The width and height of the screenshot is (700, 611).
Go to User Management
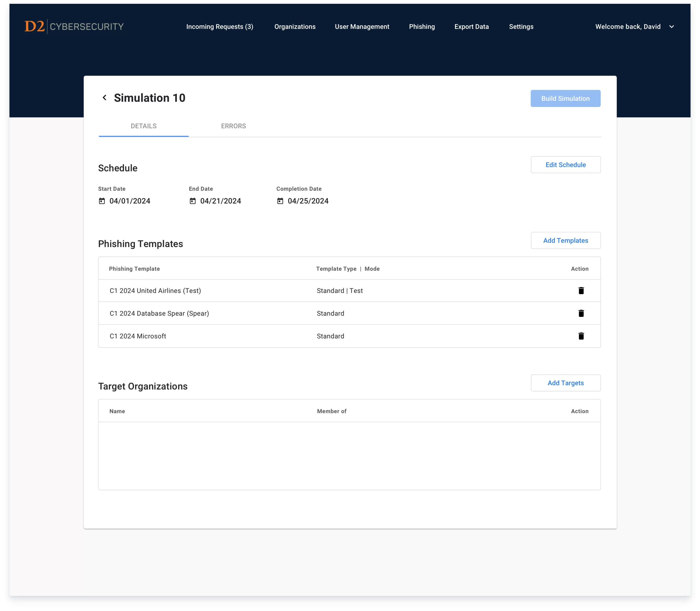click(362, 27)
